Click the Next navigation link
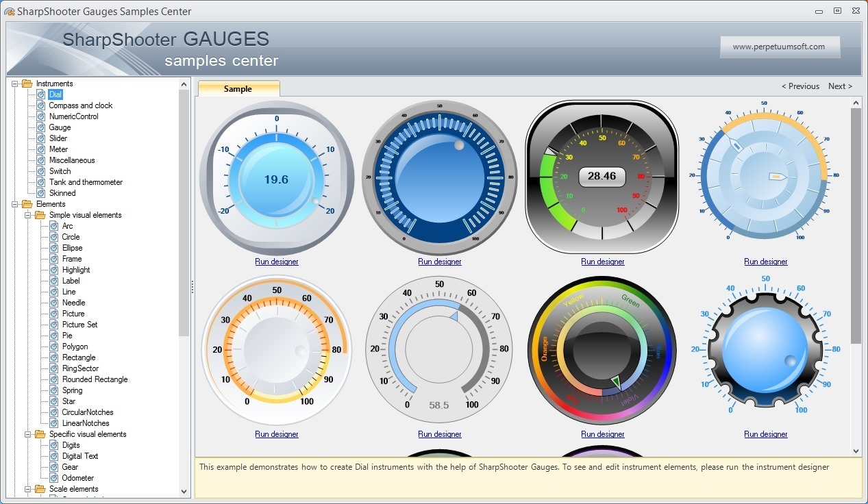The width and height of the screenshot is (868, 504). click(840, 86)
